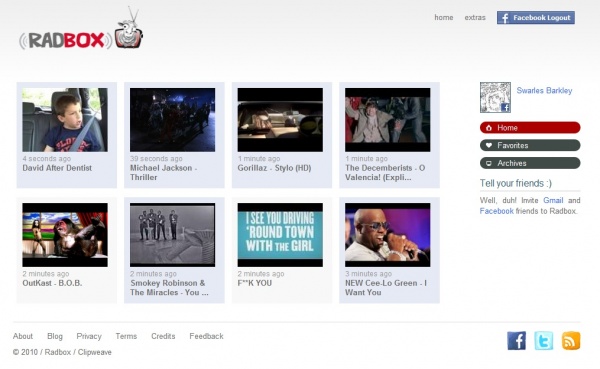Open the Facebook icon in the footer
This screenshot has height=369, width=600.
pyautogui.click(x=517, y=340)
